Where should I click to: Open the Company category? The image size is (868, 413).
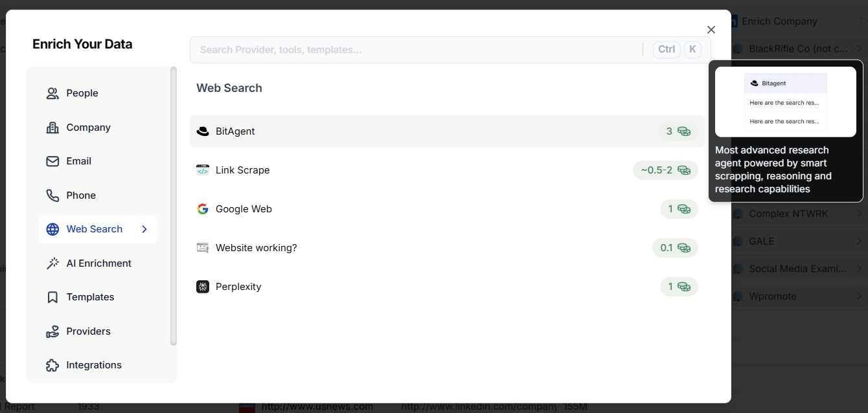[x=98, y=128]
